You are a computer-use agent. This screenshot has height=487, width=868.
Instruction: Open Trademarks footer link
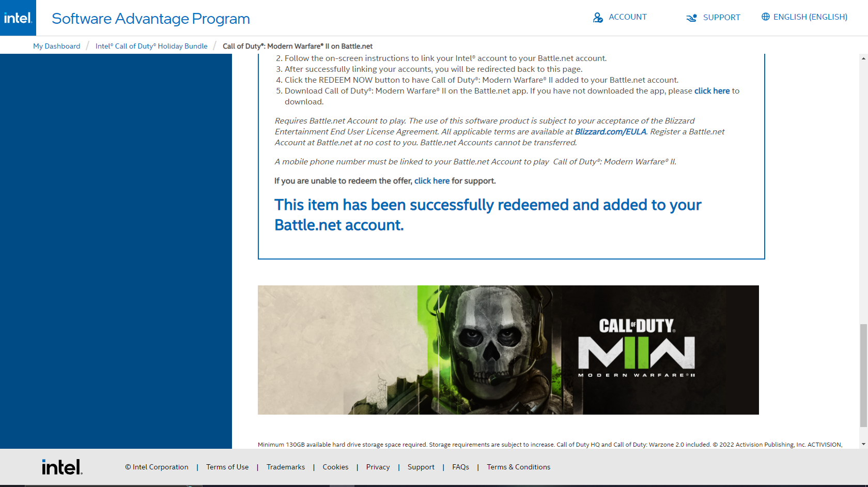[286, 467]
